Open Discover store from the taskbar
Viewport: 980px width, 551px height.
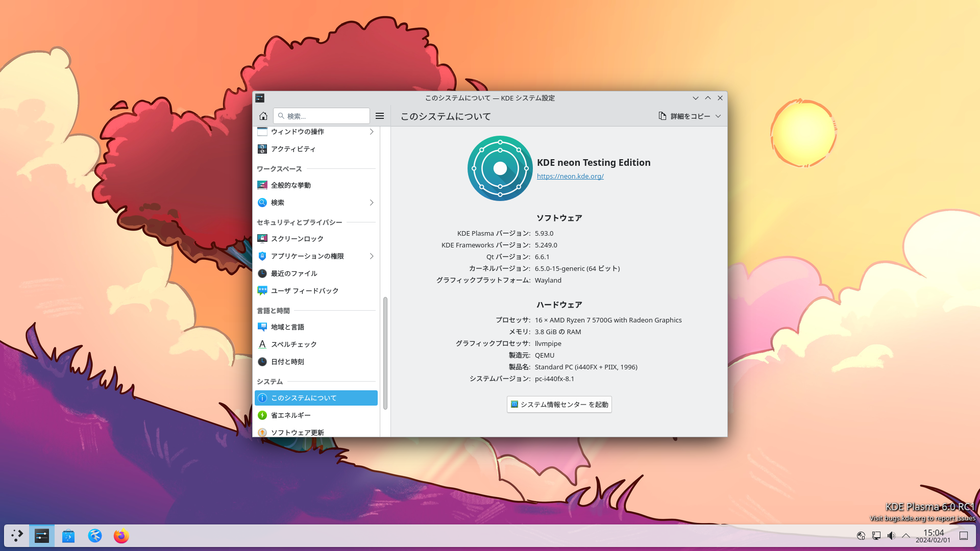[68, 536]
